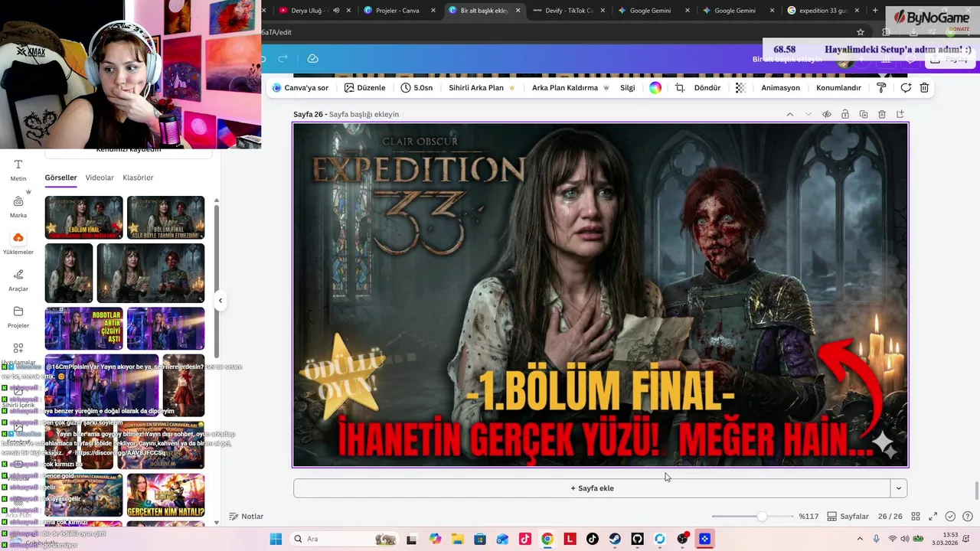Image resolution: width=980 pixels, height=551 pixels.
Task: Open a new browser tab with plus
Action: 875,11
